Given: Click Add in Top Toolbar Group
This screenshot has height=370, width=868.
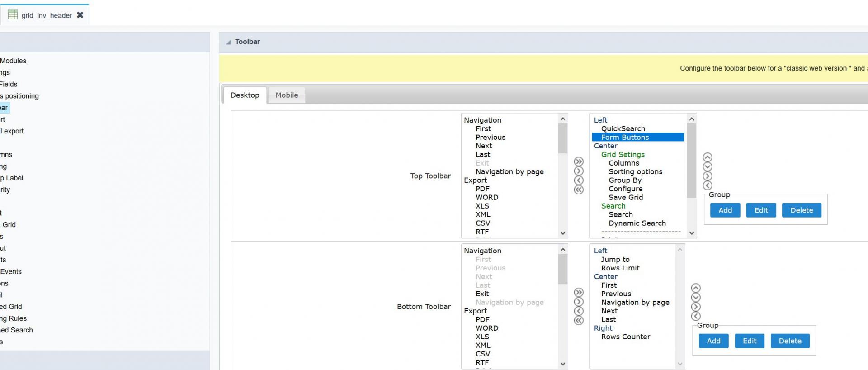Looking at the screenshot, I should coord(725,210).
